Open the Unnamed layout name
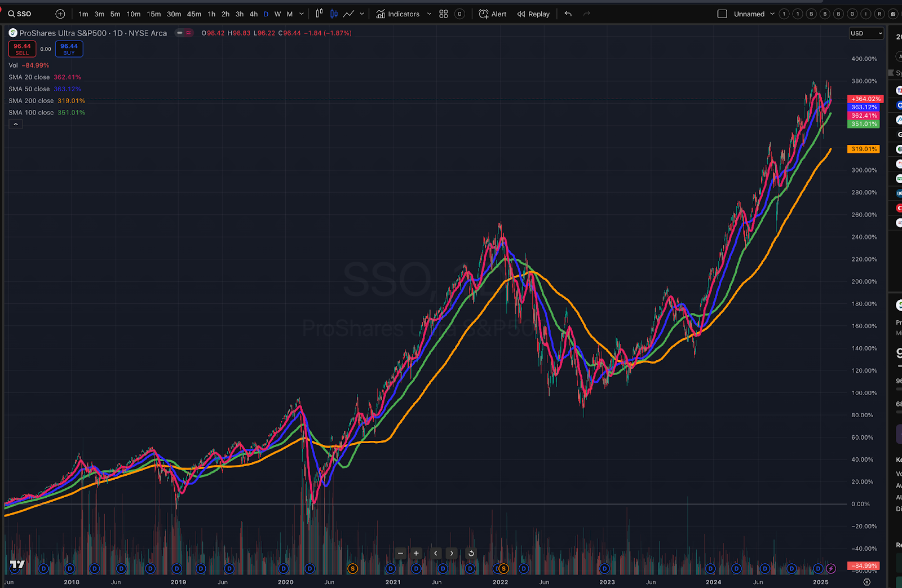902x588 pixels. (749, 14)
